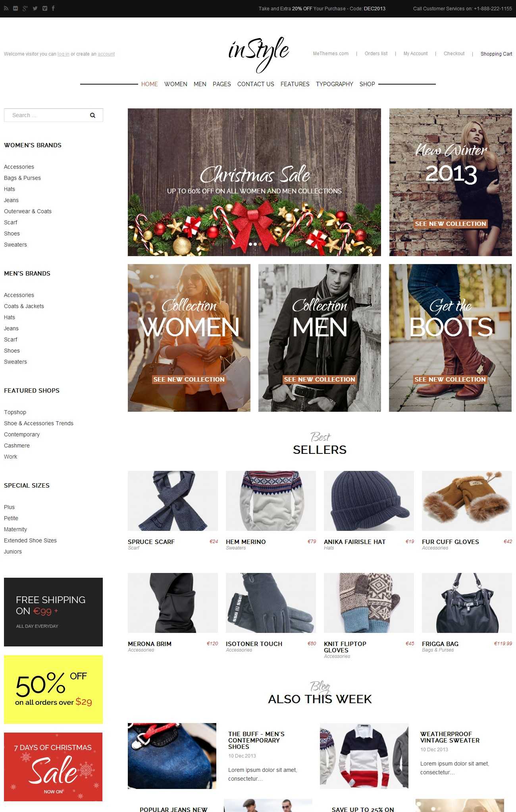This screenshot has width=516, height=812.
Task: Click the Facebook icon
Action: pyautogui.click(x=53, y=8)
